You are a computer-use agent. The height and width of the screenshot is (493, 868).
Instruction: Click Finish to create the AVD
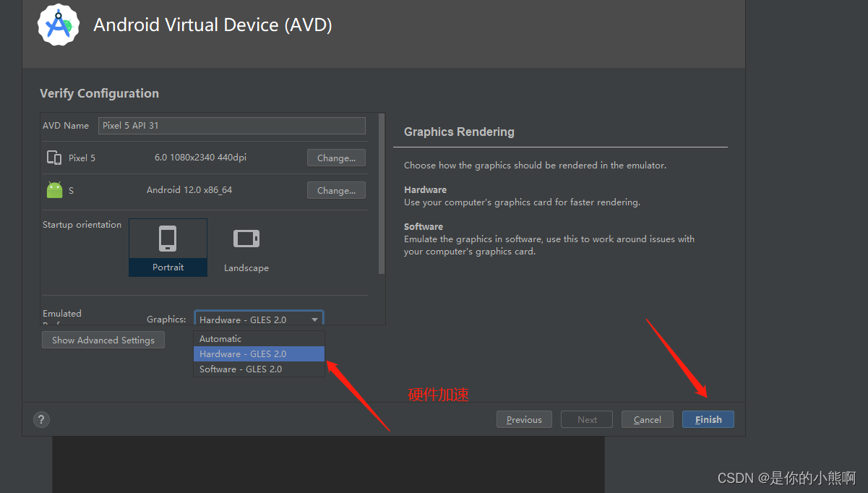pos(708,419)
